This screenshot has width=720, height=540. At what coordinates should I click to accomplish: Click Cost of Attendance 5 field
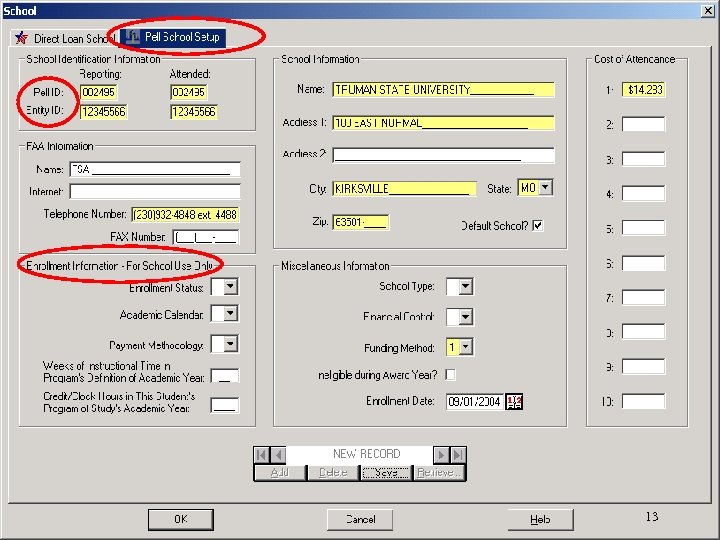[643, 228]
